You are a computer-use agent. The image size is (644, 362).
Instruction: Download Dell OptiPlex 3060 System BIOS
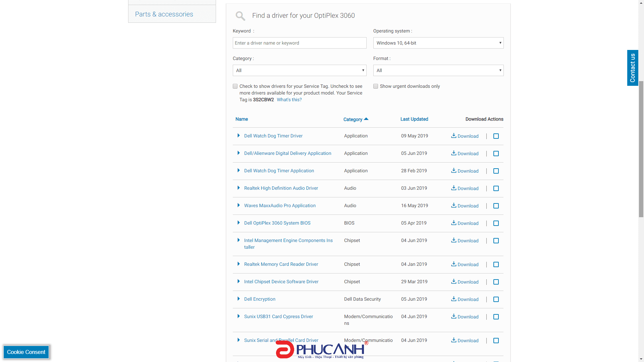tap(465, 223)
